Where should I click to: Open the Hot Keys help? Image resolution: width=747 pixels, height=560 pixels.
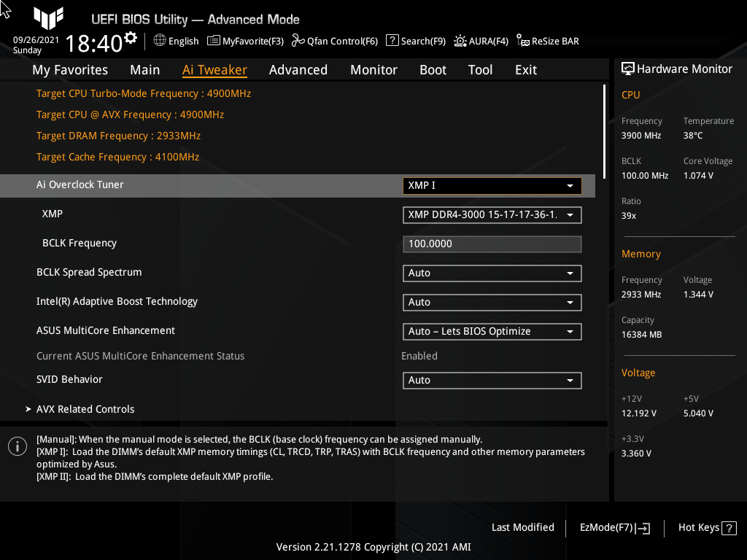[x=707, y=528]
